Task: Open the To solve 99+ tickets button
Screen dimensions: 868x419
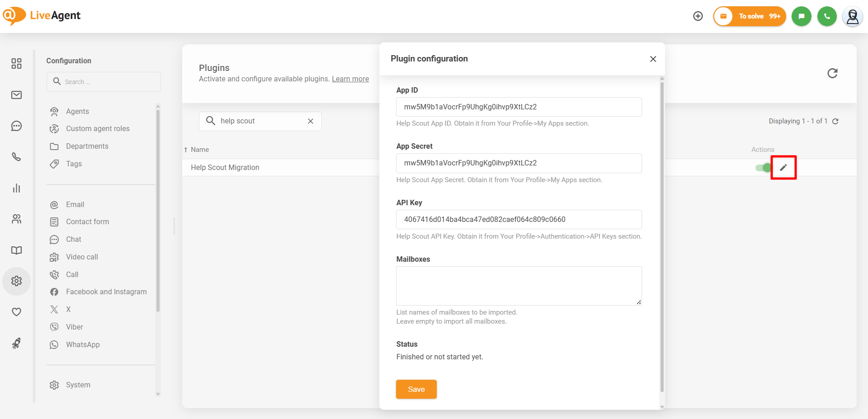Action: [x=750, y=16]
